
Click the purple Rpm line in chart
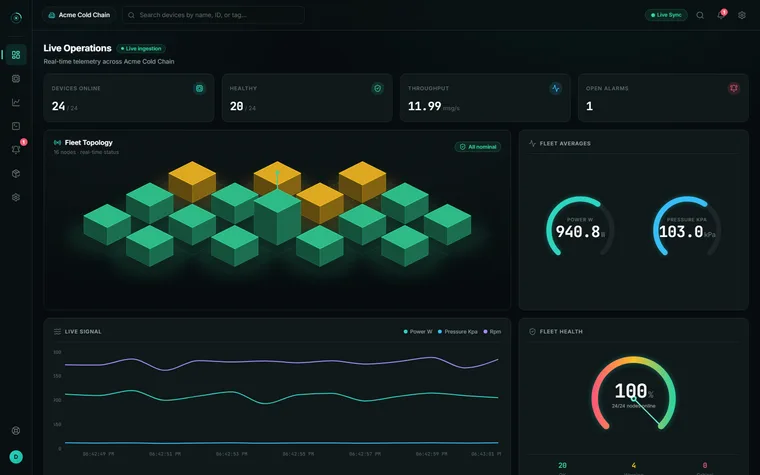coord(282,362)
